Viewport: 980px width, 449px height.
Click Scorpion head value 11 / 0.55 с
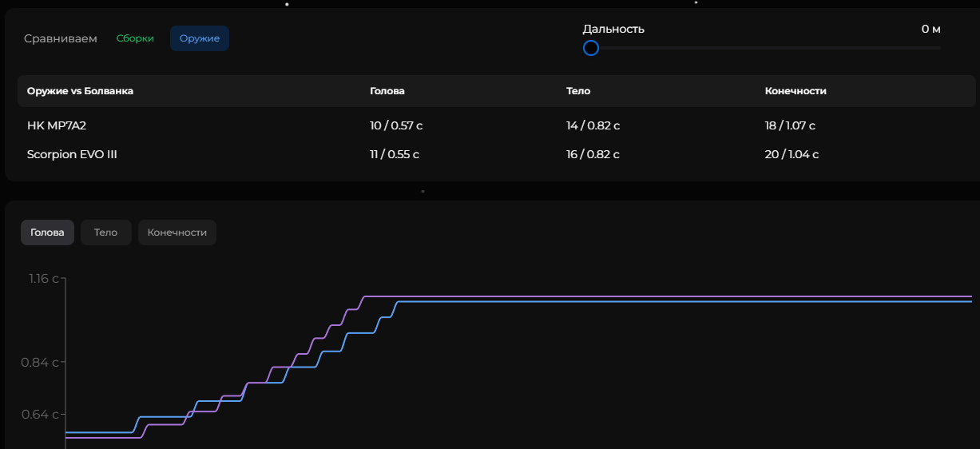click(395, 154)
